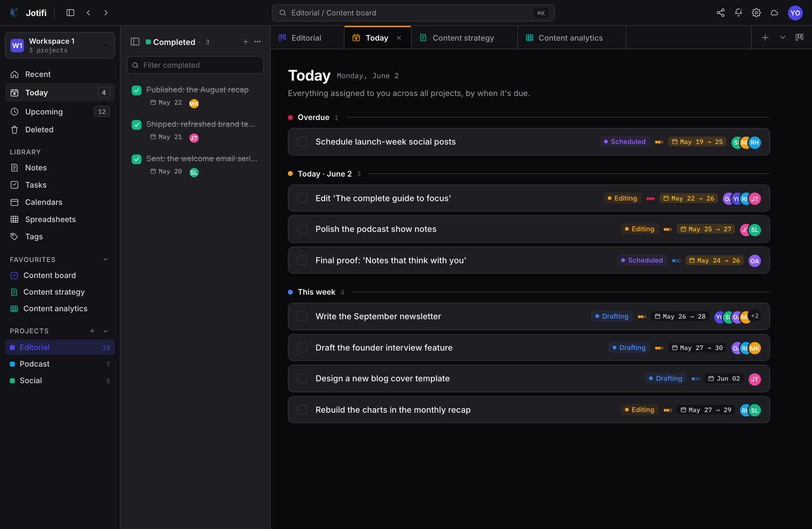This screenshot has height=529, width=812.
Task: Toggle the main sidebar icon in top bar
Action: 70,13
